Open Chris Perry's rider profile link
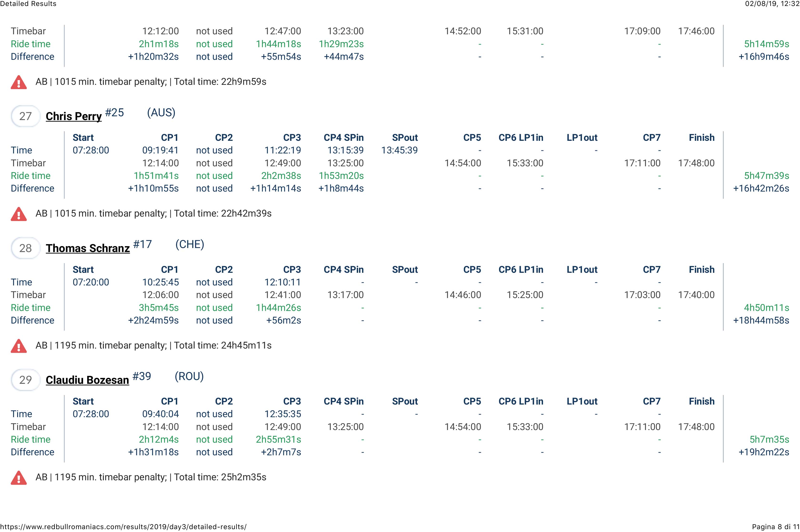This screenshot has height=532, width=800. click(74, 116)
